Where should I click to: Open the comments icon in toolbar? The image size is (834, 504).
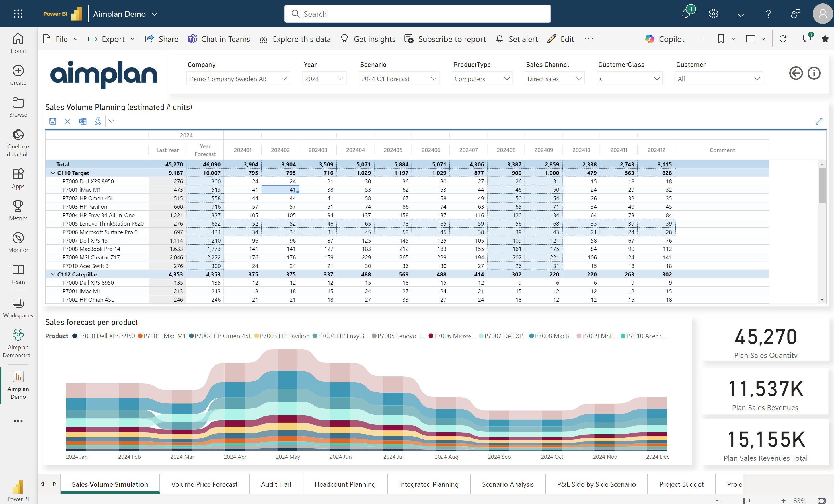(x=807, y=38)
